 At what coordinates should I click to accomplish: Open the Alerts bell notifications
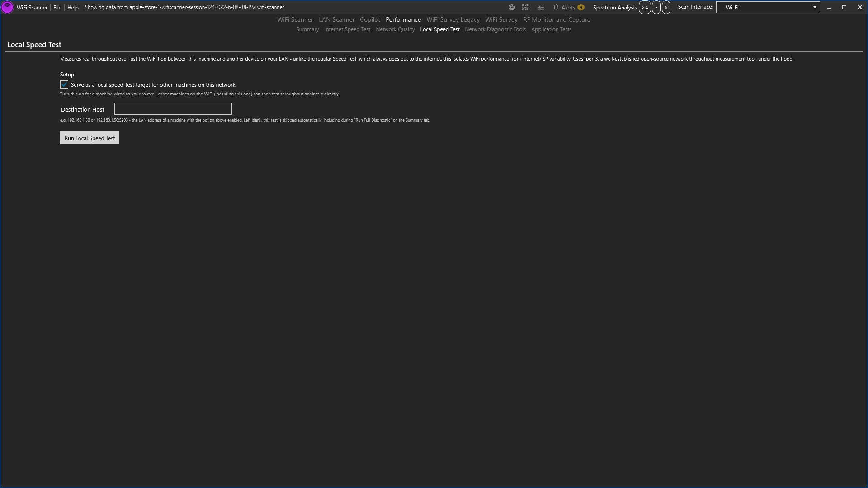(564, 7)
